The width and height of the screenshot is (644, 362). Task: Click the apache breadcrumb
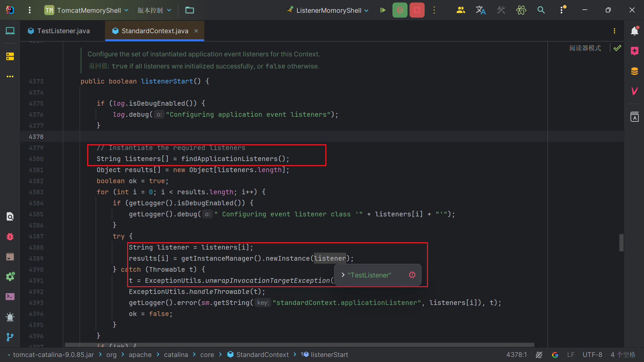tap(140, 355)
